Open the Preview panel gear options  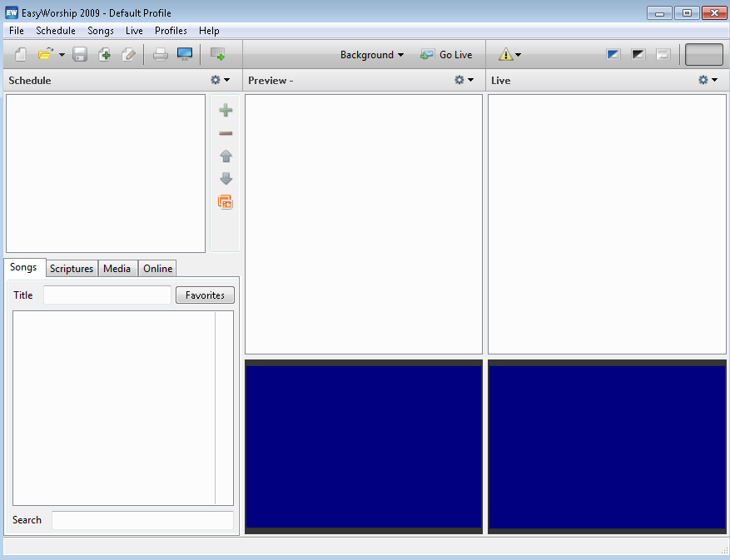click(464, 80)
